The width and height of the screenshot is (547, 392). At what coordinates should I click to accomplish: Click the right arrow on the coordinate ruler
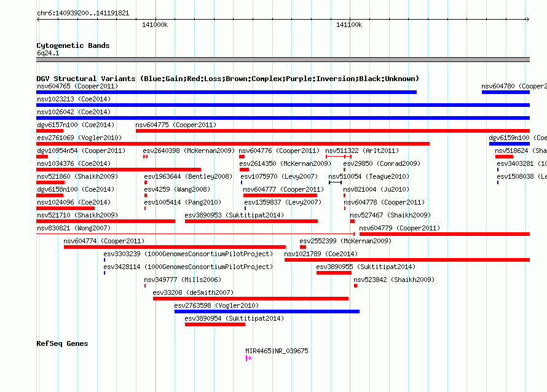pyautogui.click(x=527, y=20)
